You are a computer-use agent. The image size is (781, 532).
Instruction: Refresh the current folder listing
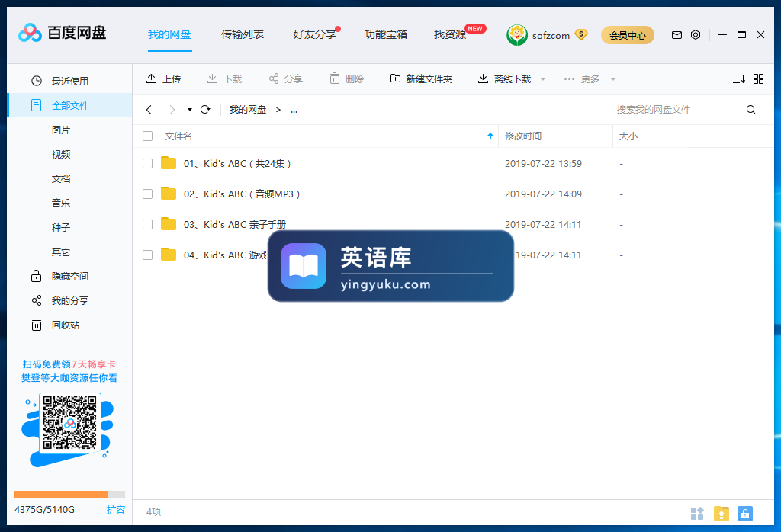click(205, 110)
